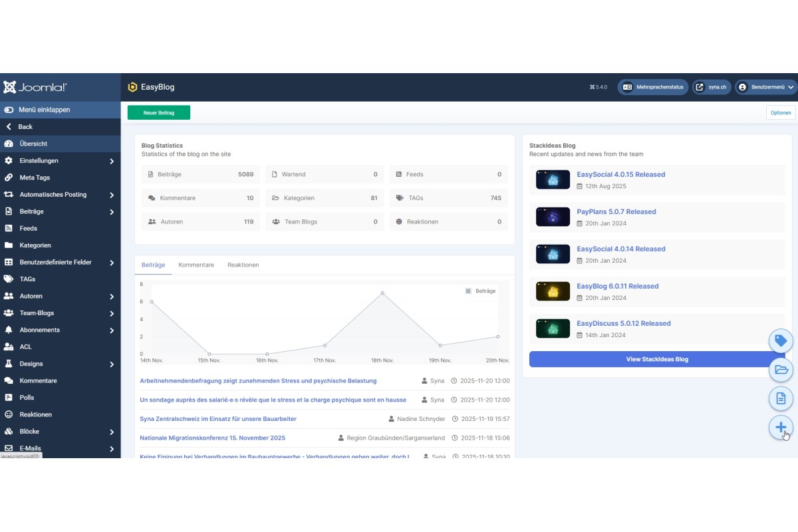Switch to the Kommentare tab

(x=196, y=265)
